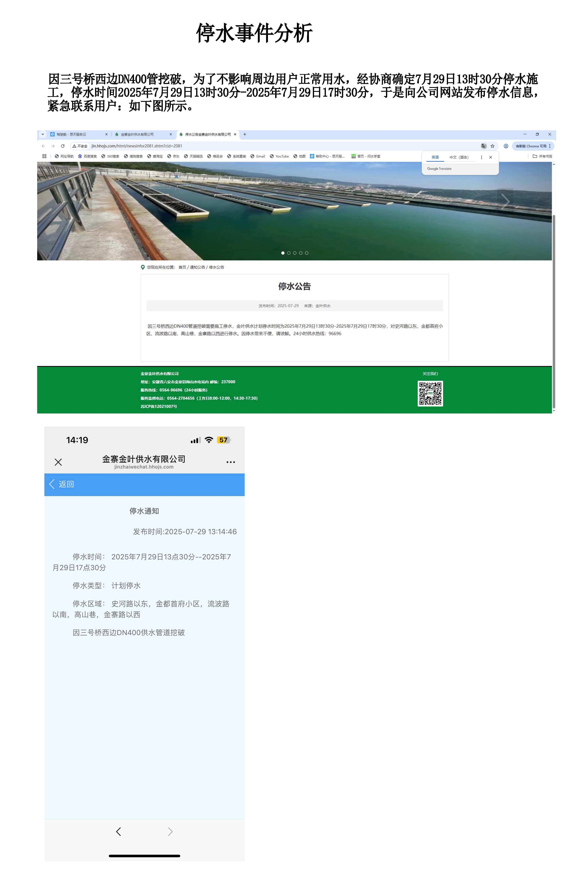Click the browser page vertical scrollbar
Viewport: 588px width, 872px height.
tap(554, 311)
